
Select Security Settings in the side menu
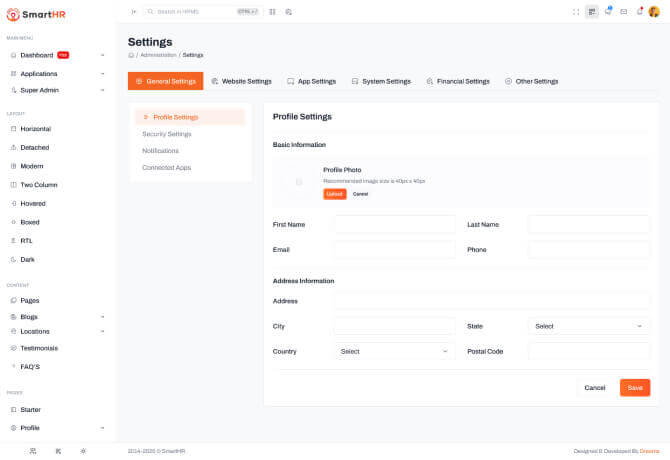[x=167, y=134]
